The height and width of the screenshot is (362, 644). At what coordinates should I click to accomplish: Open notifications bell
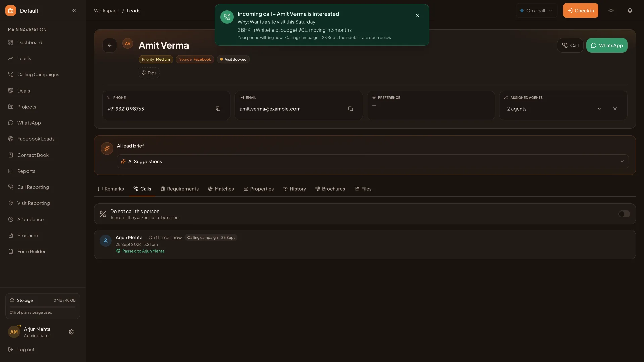(x=630, y=11)
